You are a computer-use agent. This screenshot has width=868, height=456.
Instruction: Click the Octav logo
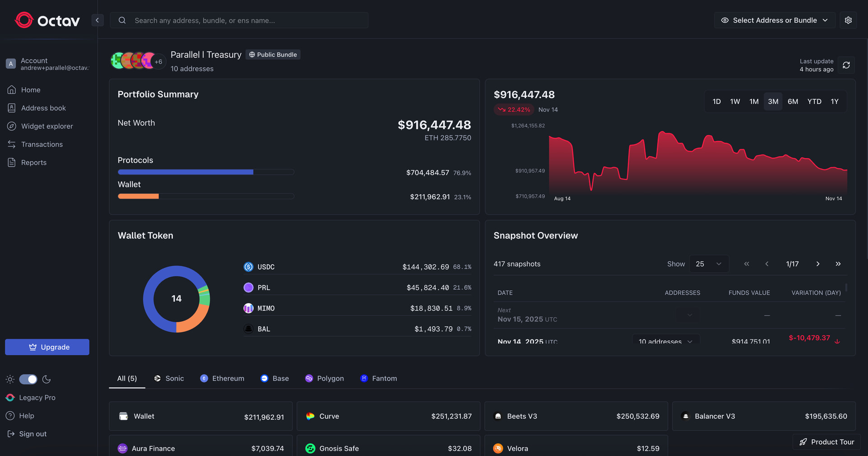(47, 20)
